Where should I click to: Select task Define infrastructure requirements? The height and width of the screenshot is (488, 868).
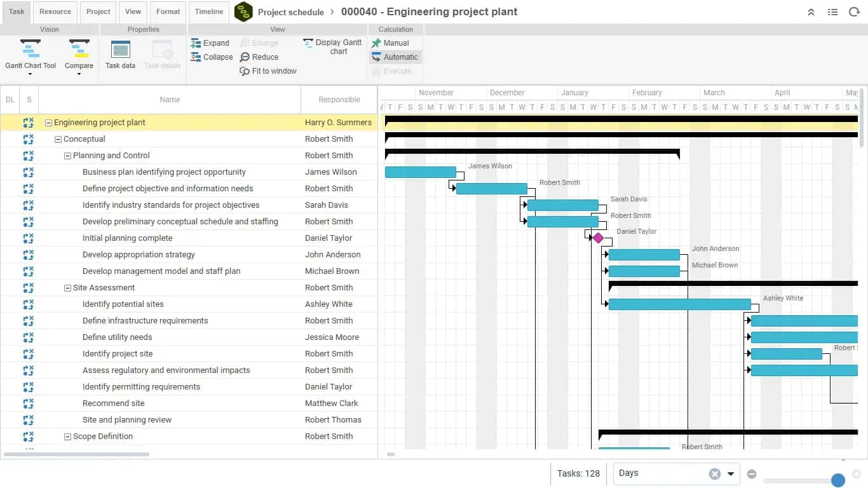pos(146,321)
